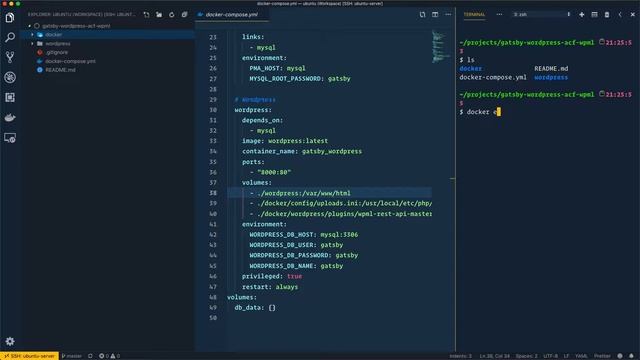Viewport: 640px width, 360px height.
Task: Change the YAML language mode
Action: click(581, 356)
